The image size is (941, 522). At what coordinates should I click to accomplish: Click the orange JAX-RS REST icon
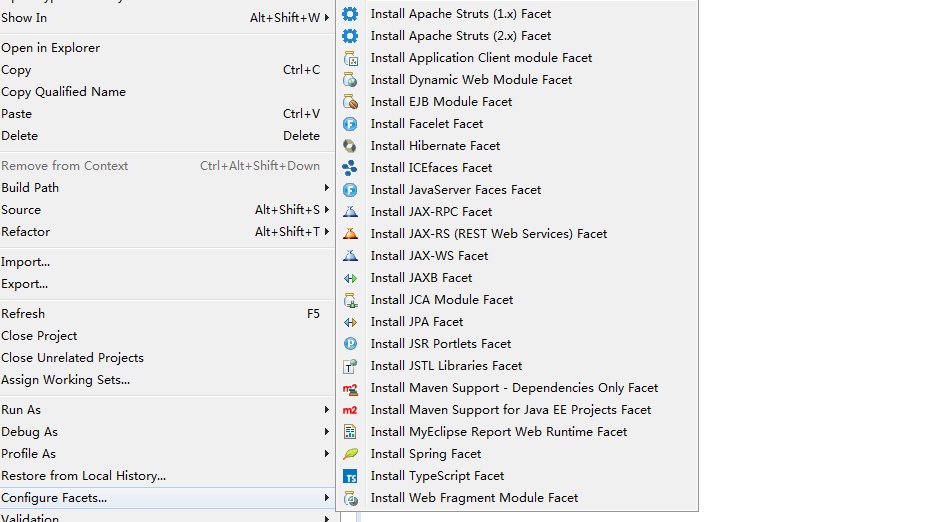[x=350, y=234]
